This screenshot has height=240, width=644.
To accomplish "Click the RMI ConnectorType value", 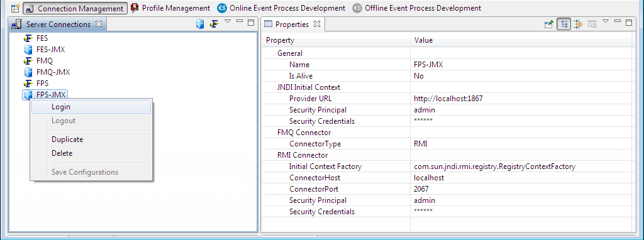I will pyautogui.click(x=421, y=144).
